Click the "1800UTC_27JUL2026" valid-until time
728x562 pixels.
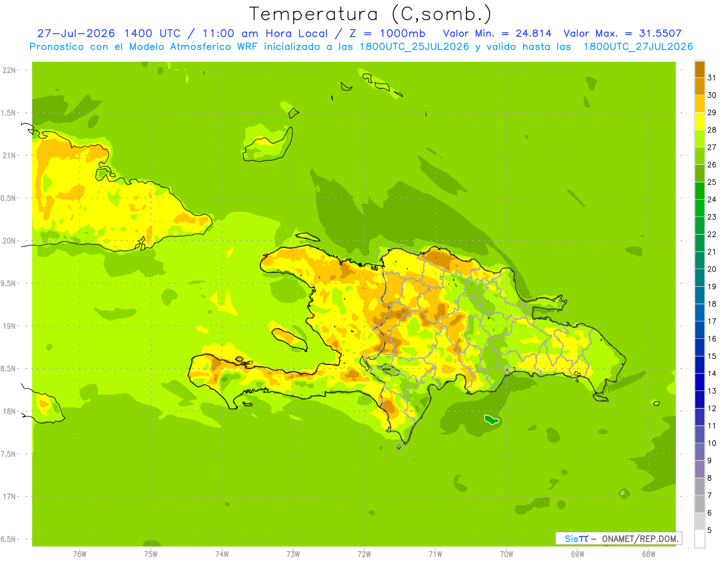tap(638, 47)
